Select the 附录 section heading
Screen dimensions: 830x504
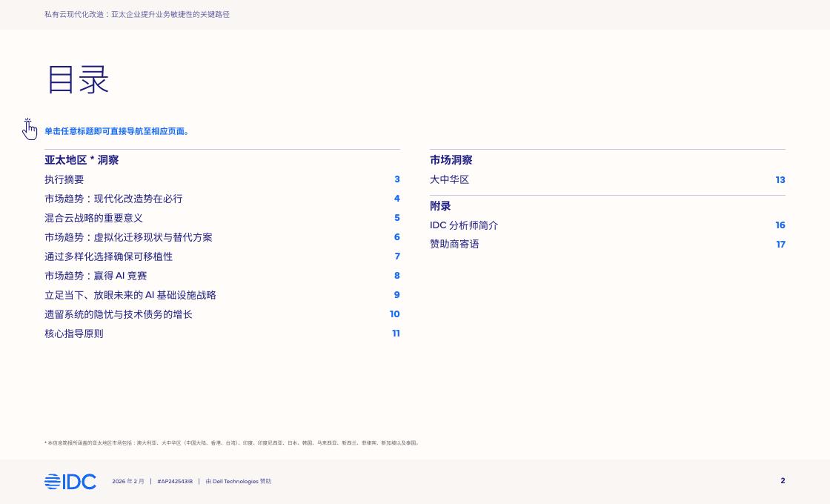pyautogui.click(x=440, y=206)
